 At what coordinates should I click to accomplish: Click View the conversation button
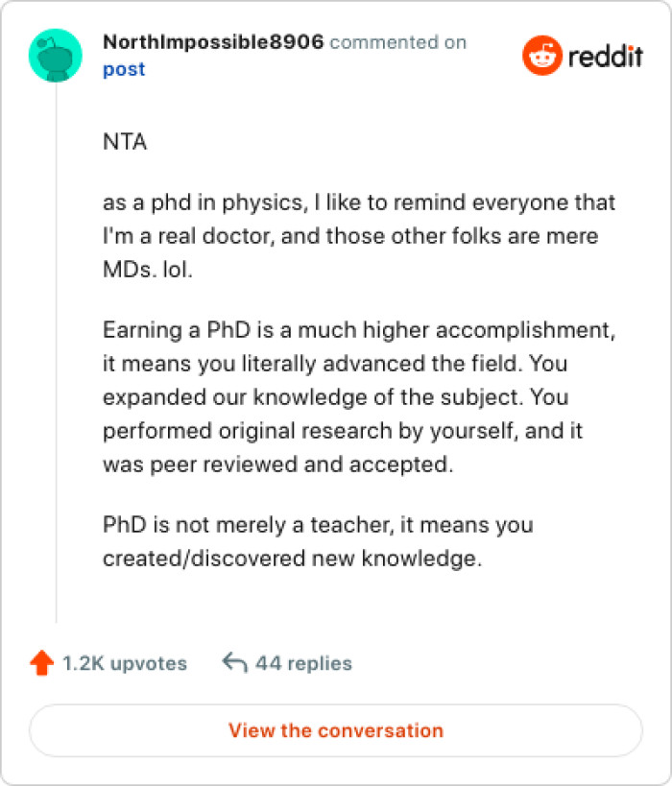335,730
